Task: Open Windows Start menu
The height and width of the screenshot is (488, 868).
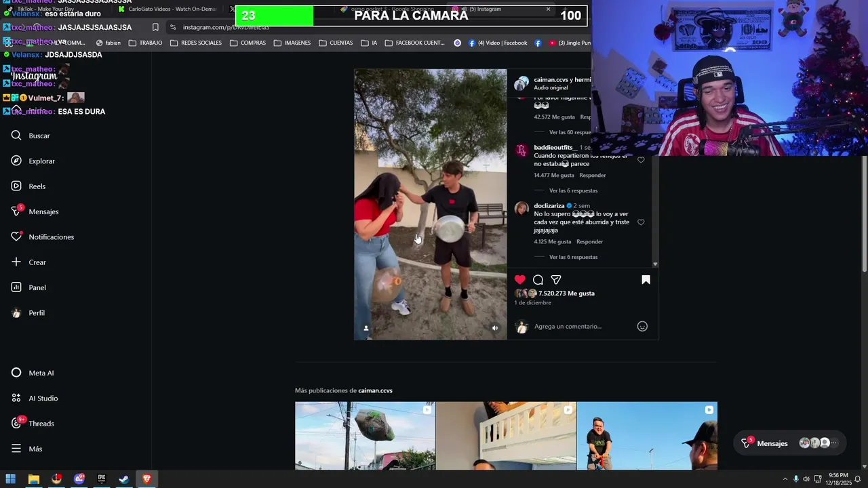Action: tap(10, 479)
